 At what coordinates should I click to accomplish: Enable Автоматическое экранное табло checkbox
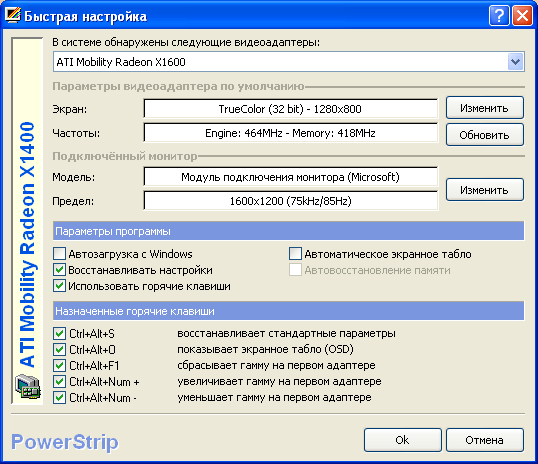(x=295, y=254)
